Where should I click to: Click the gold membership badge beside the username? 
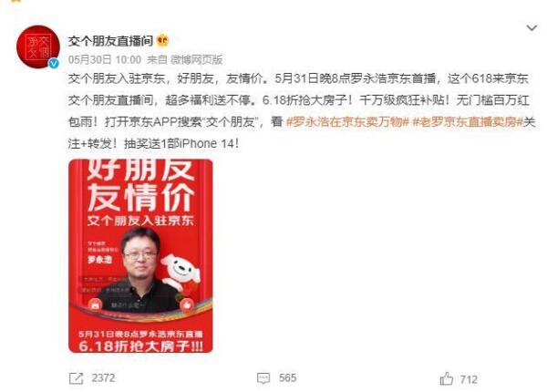pyautogui.click(x=163, y=41)
